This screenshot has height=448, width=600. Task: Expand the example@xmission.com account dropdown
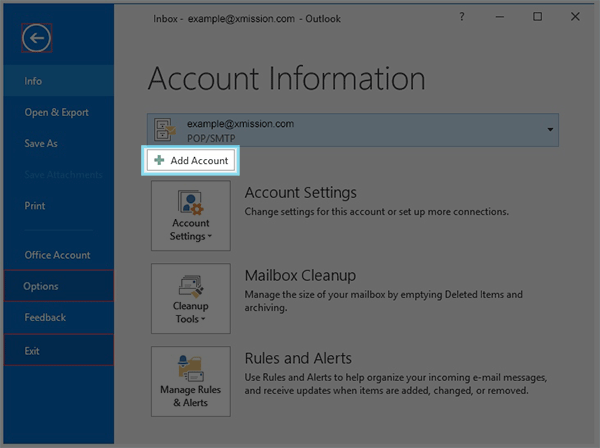click(x=550, y=129)
